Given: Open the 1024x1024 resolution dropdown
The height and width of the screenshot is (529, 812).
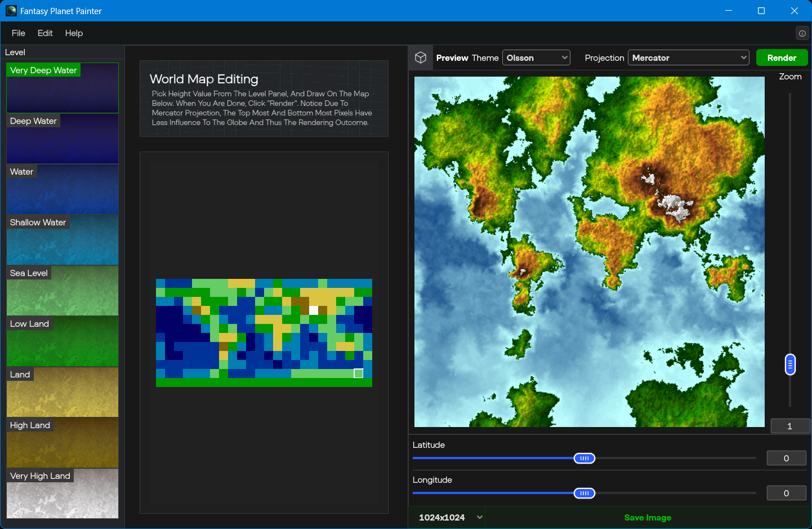Looking at the screenshot, I should 450,517.
